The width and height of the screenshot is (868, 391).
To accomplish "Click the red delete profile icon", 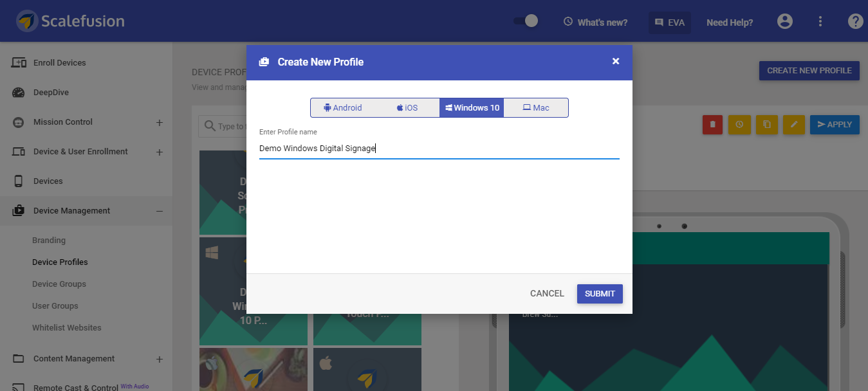I will (x=712, y=125).
